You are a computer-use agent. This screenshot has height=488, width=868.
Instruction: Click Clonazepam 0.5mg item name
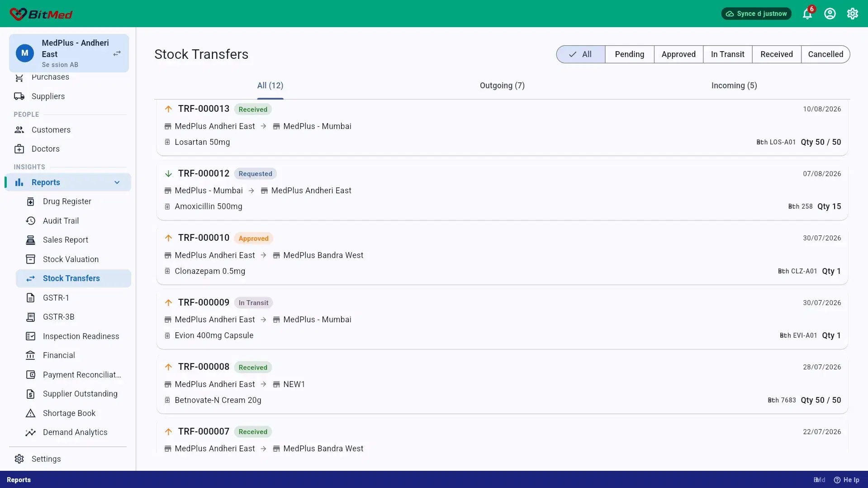click(210, 271)
